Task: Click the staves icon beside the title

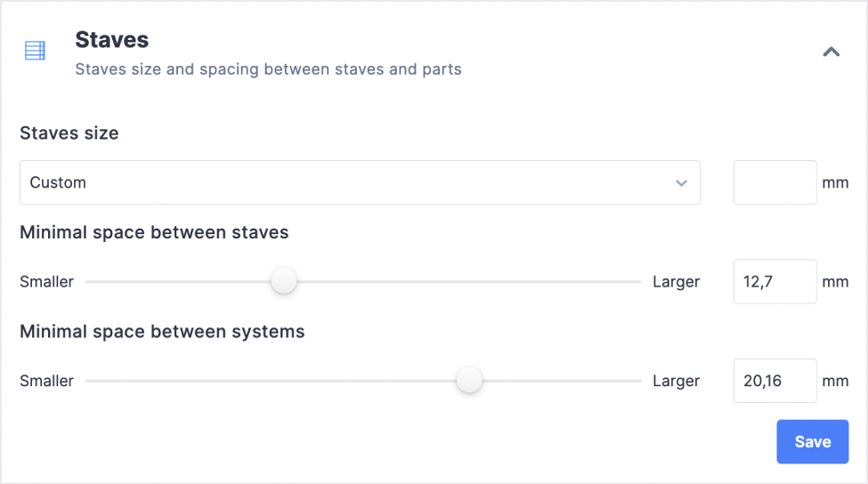Action: (35, 51)
